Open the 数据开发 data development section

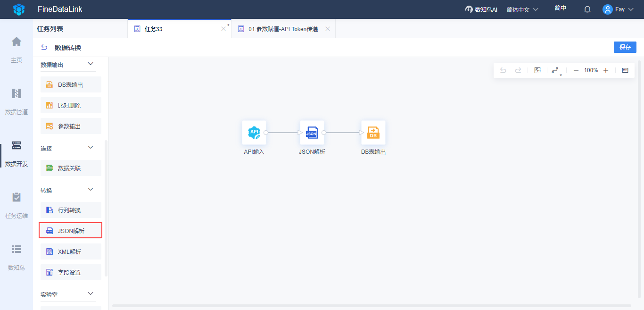(17, 153)
